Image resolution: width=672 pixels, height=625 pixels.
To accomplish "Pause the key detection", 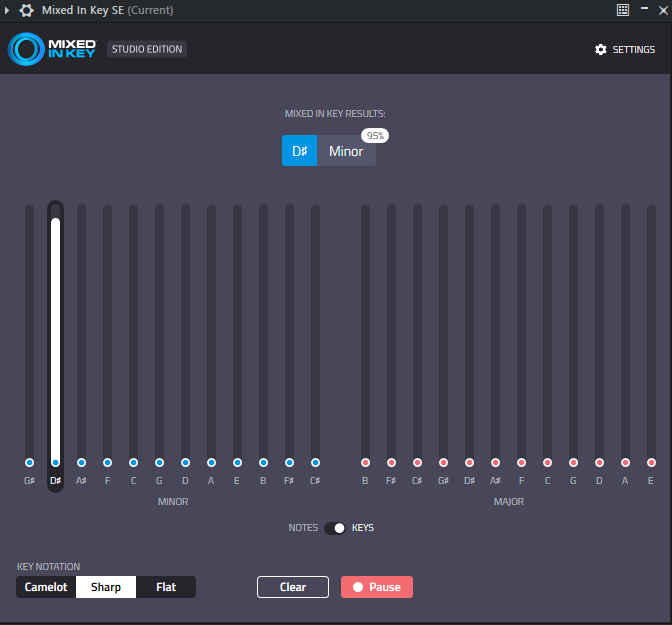I will 377,587.
